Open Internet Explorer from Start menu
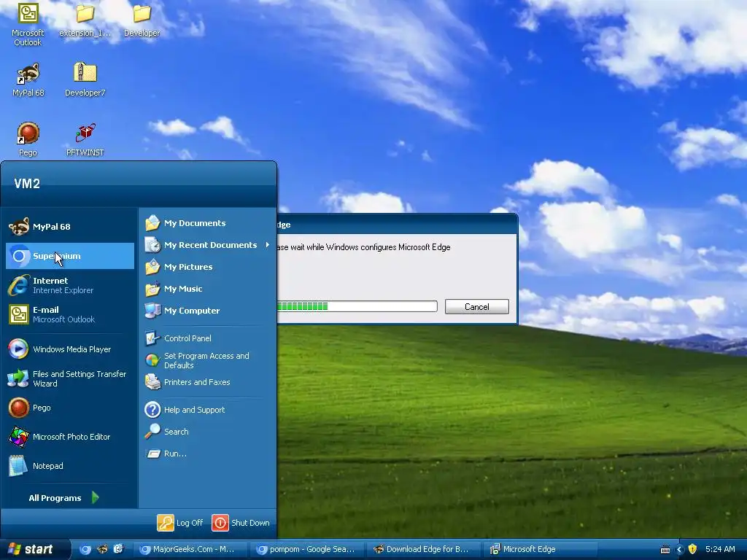The width and height of the screenshot is (747, 560). pos(70,285)
